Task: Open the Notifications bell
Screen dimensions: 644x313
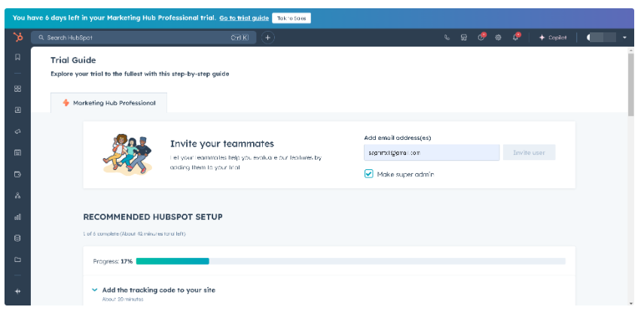Action: (x=516, y=37)
